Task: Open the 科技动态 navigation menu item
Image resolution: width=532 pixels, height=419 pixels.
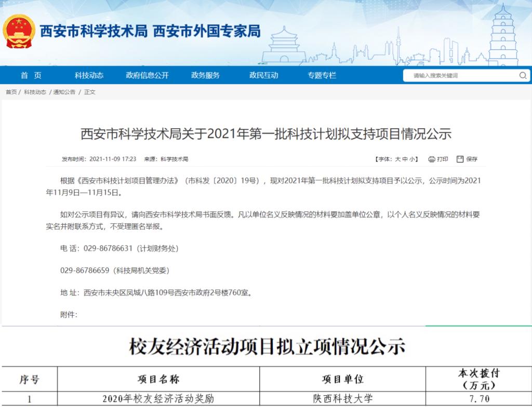Action: [89, 75]
